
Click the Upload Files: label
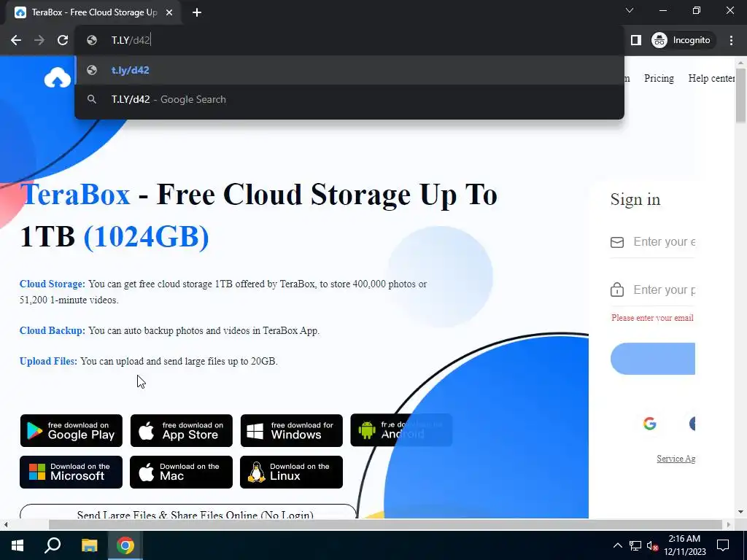point(48,362)
